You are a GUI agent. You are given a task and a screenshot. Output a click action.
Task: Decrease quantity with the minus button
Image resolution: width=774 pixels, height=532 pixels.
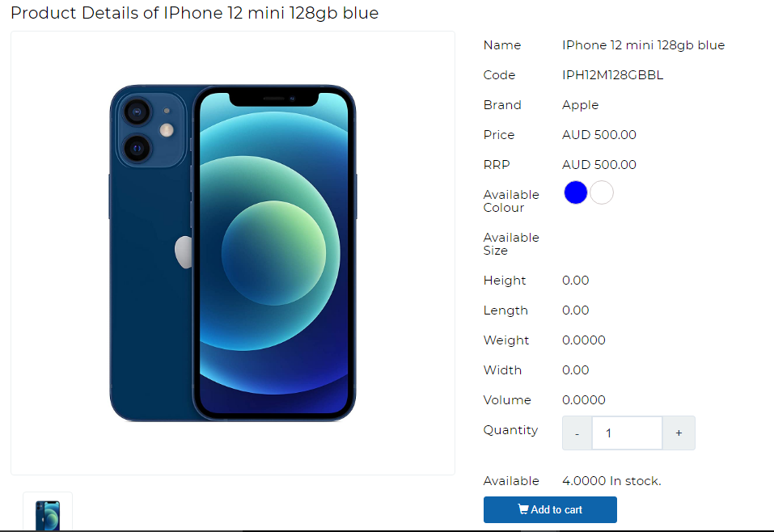pyautogui.click(x=577, y=433)
